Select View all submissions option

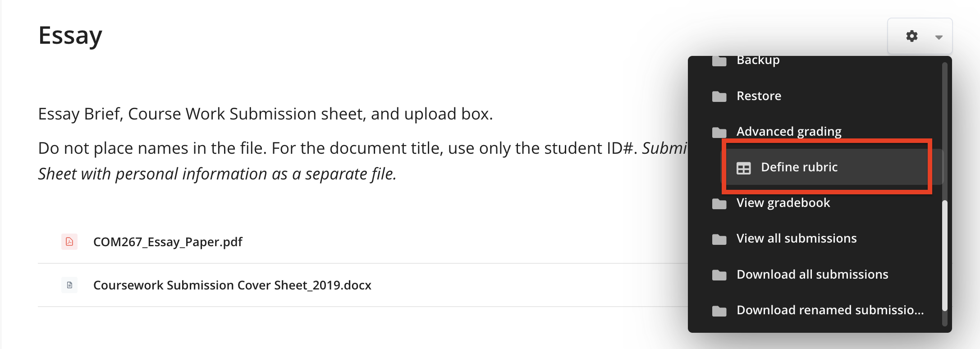pos(797,239)
